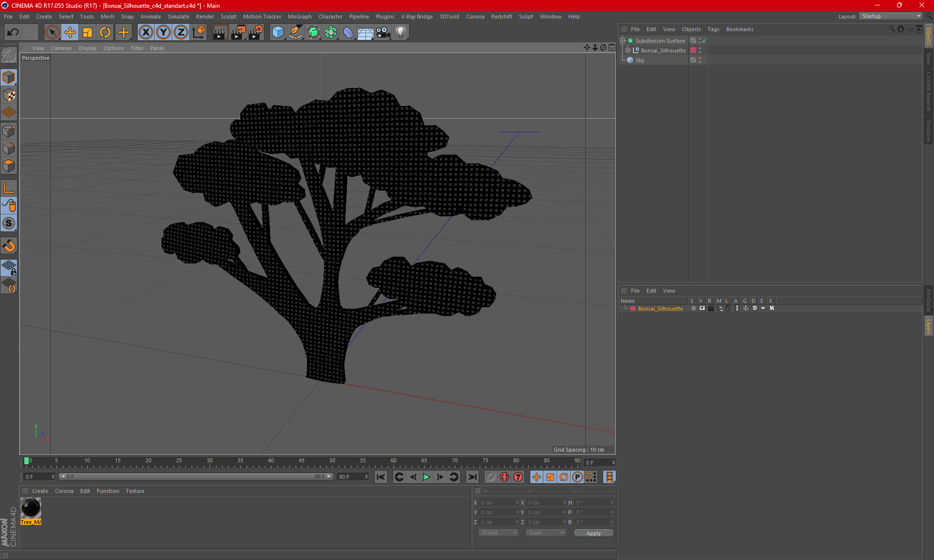
Task: Go to end of animation
Action: [x=472, y=477]
